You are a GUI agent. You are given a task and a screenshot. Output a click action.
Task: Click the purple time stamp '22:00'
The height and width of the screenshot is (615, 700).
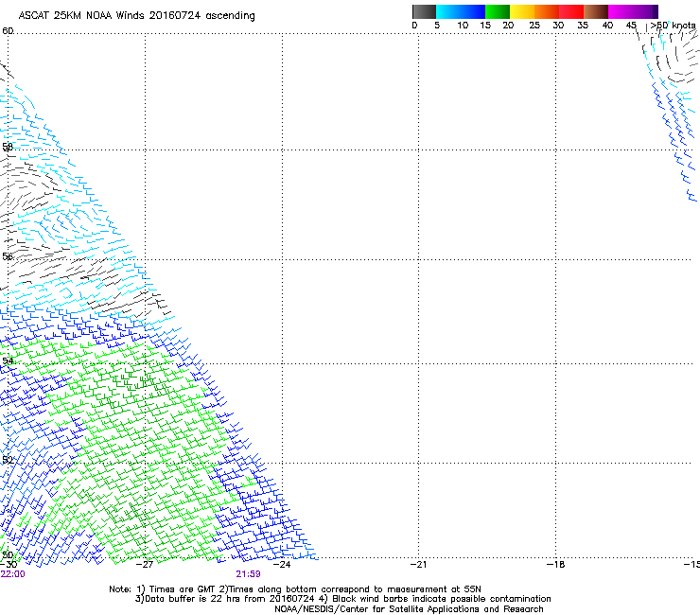click(13, 574)
